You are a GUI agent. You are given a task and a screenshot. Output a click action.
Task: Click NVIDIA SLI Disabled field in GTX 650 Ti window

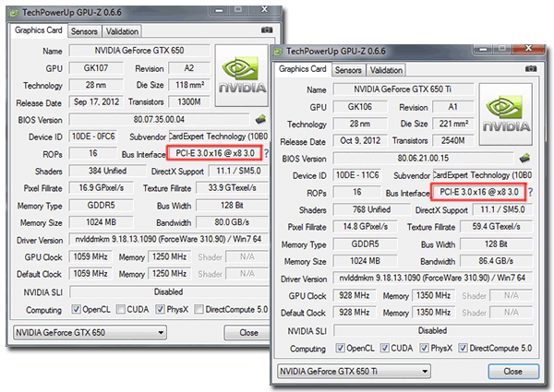(433, 330)
